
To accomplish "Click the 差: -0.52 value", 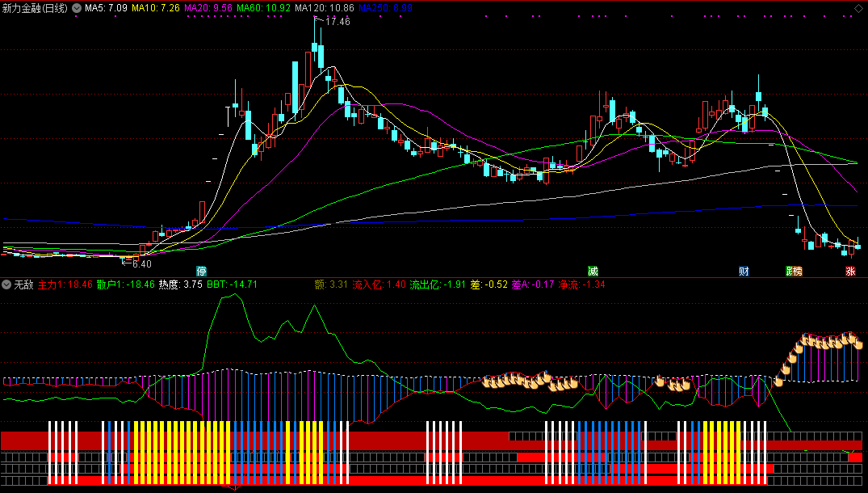I will coord(489,284).
